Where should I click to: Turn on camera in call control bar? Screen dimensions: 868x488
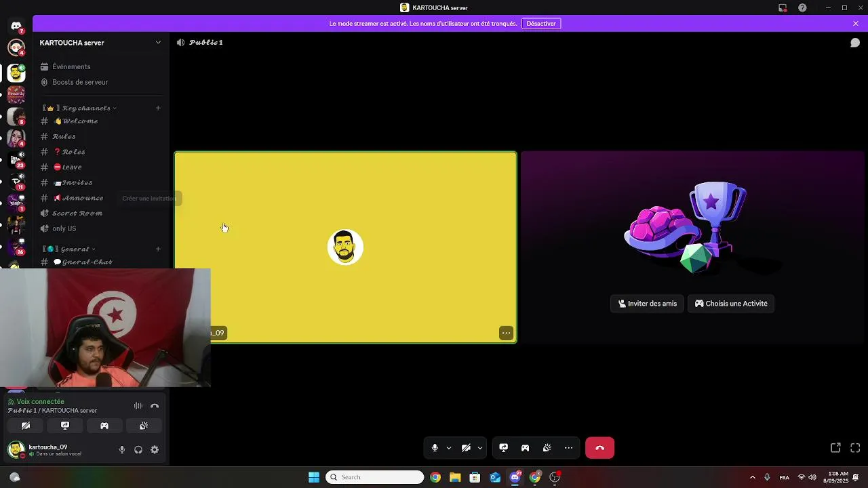pos(466,448)
